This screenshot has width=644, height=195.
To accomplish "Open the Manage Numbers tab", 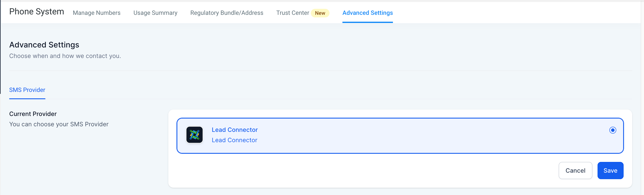I will (97, 13).
